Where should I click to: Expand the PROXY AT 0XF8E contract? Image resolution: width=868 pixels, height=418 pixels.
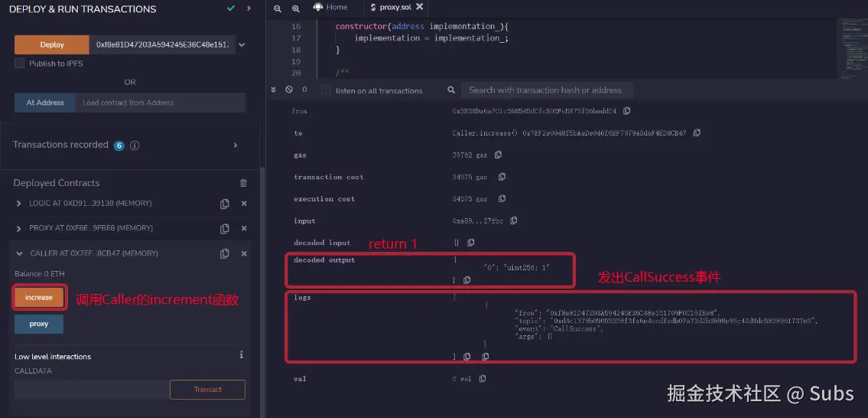click(x=19, y=228)
